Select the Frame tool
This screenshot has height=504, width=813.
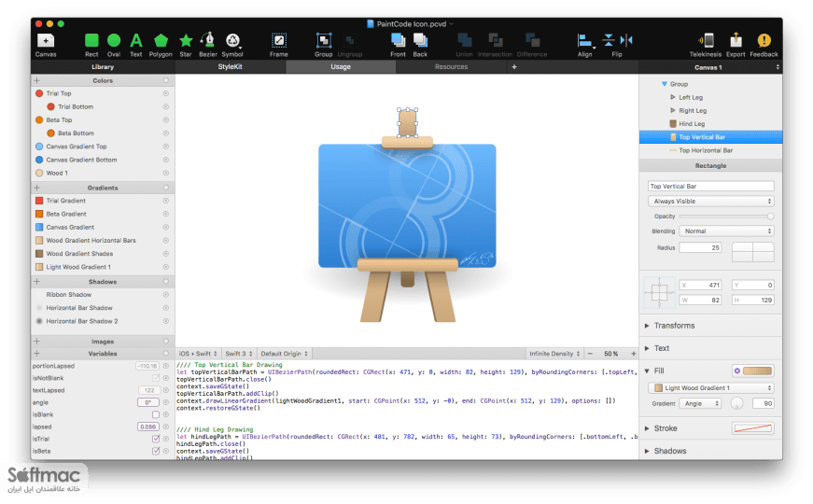click(x=278, y=44)
